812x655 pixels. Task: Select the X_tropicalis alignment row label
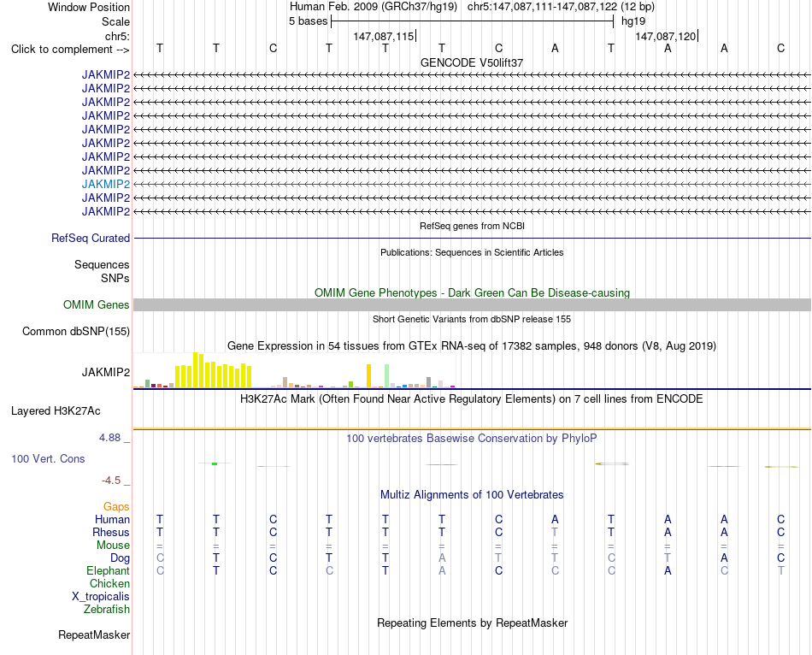101,597
